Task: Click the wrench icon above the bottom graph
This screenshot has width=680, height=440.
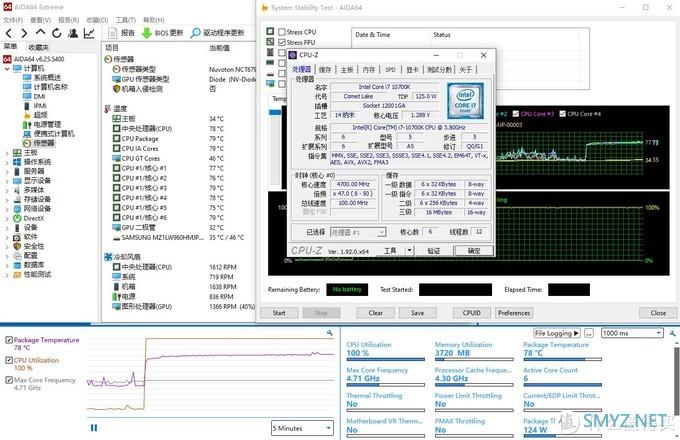Action: (330, 333)
